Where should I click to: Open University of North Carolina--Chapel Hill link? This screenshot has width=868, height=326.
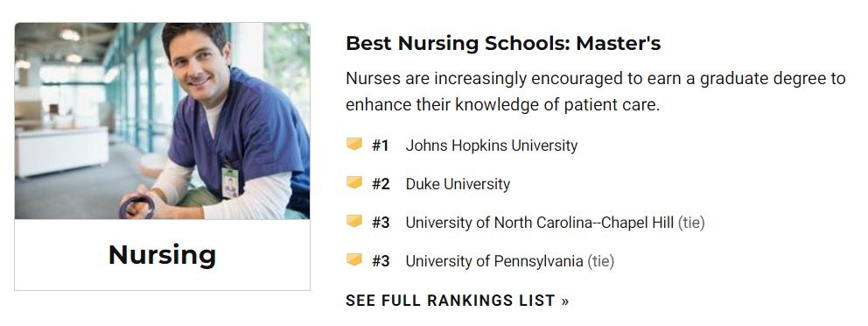coord(540,223)
